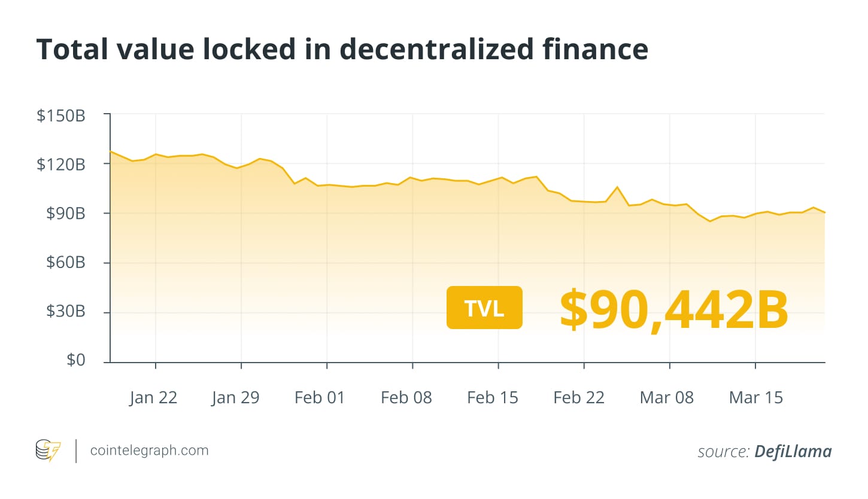Screen dimensions: 868x499
Task: Select the Feb 01 date marker
Action: pyautogui.click(x=320, y=397)
